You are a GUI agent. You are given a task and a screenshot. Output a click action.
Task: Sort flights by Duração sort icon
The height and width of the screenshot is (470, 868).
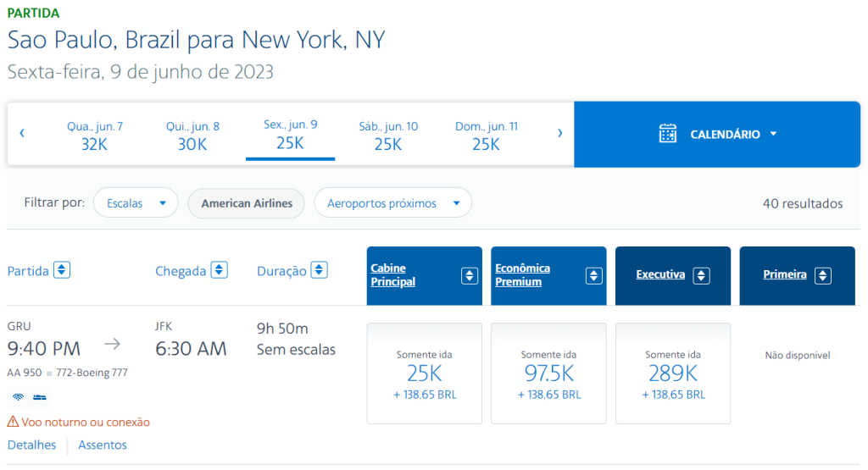319,270
